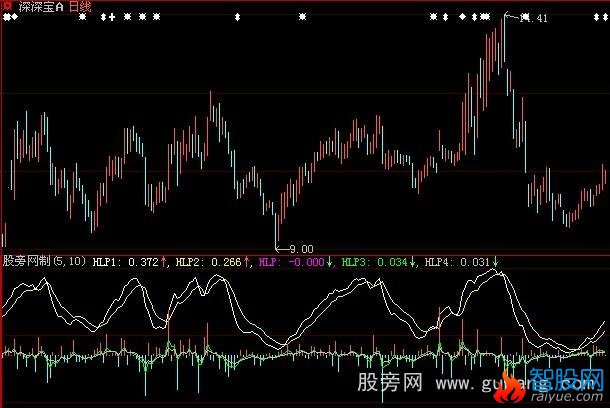Select the HLP4: 0.031 indicator value
This screenshot has width=610, height=408.
coord(457,262)
